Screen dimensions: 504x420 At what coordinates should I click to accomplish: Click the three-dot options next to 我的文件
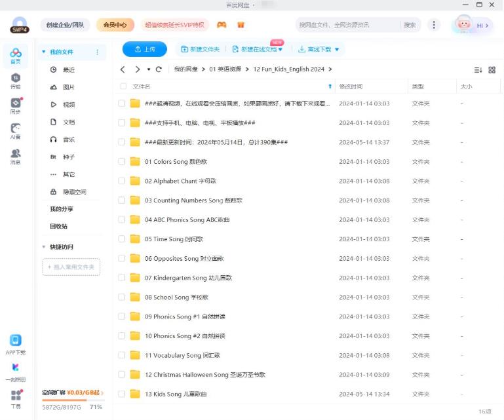[x=98, y=52]
